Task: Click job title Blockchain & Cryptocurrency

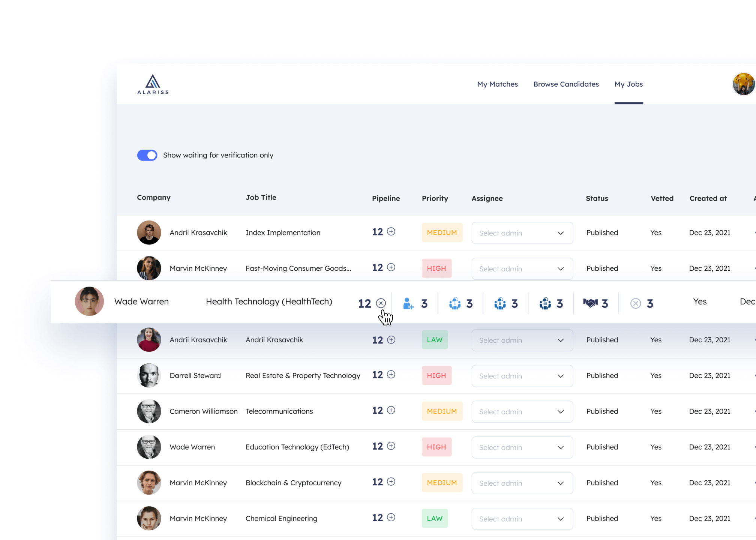Action: (x=293, y=483)
